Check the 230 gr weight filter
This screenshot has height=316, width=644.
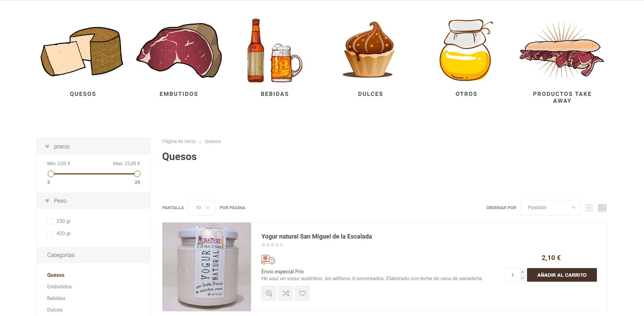[x=50, y=221]
